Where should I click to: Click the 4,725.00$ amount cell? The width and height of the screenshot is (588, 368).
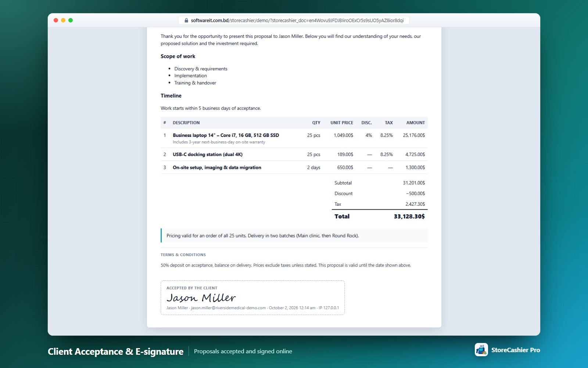click(415, 155)
